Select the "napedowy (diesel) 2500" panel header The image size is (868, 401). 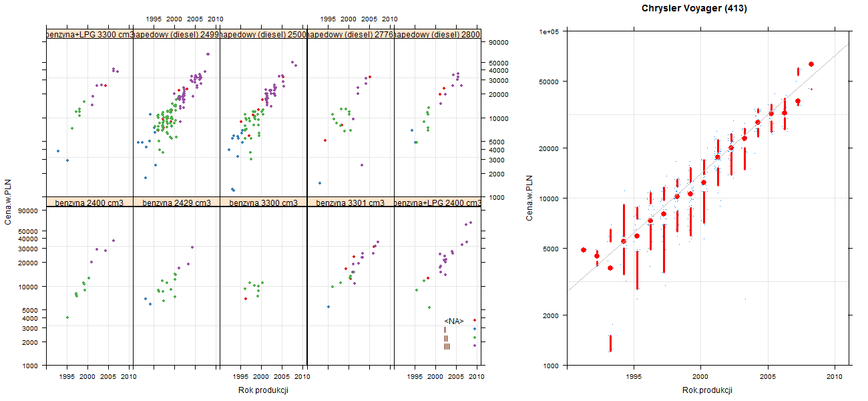(263, 34)
